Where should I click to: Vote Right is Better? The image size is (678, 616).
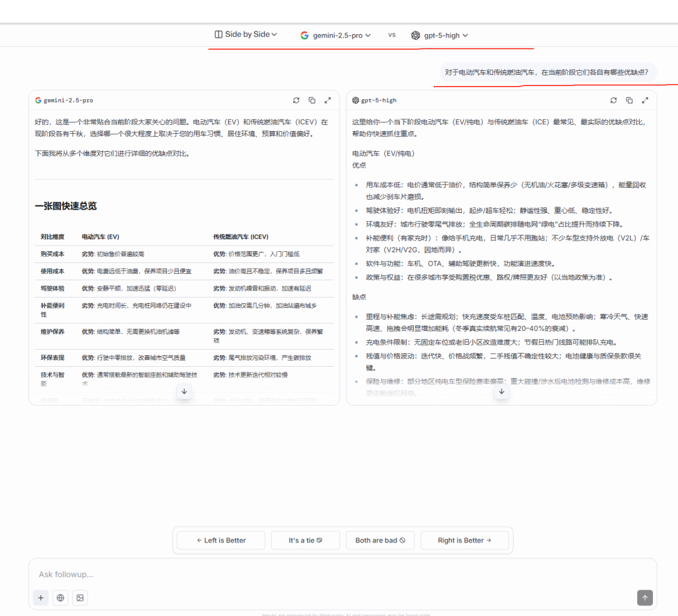pos(465,540)
